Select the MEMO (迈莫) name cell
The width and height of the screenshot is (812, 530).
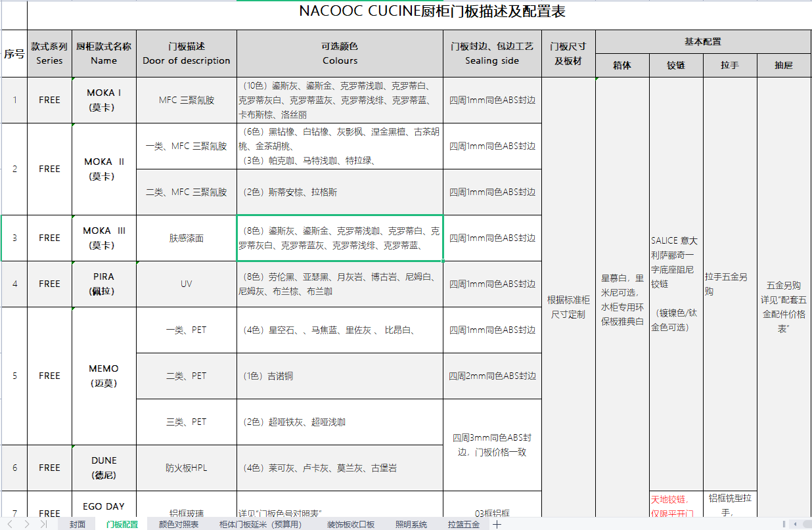(x=104, y=376)
